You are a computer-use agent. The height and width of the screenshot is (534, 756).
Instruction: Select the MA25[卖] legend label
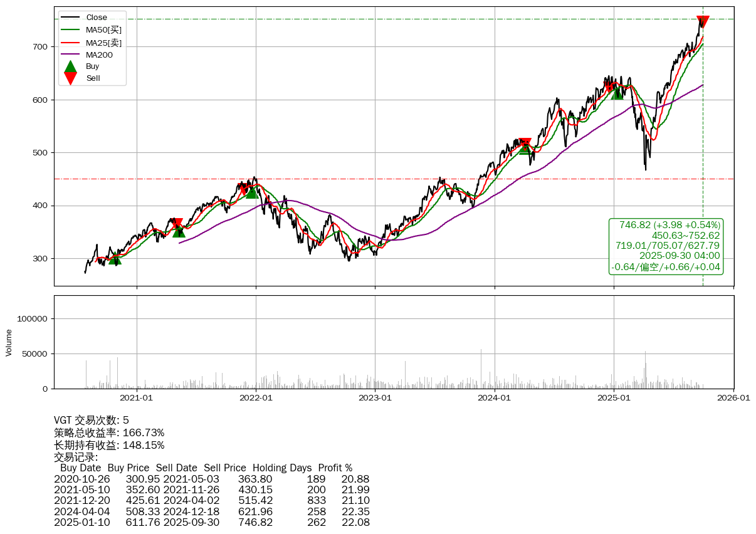[x=103, y=43]
